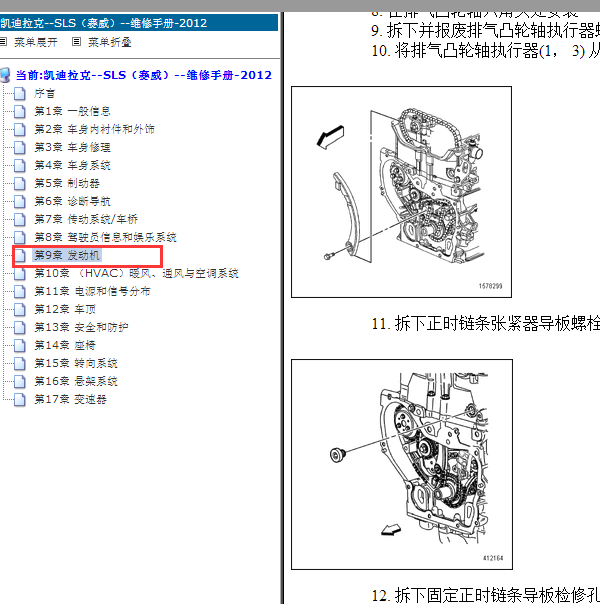The height and width of the screenshot is (604, 600).
Task: Click the page icon next to 第1章
Action: (x=20, y=112)
